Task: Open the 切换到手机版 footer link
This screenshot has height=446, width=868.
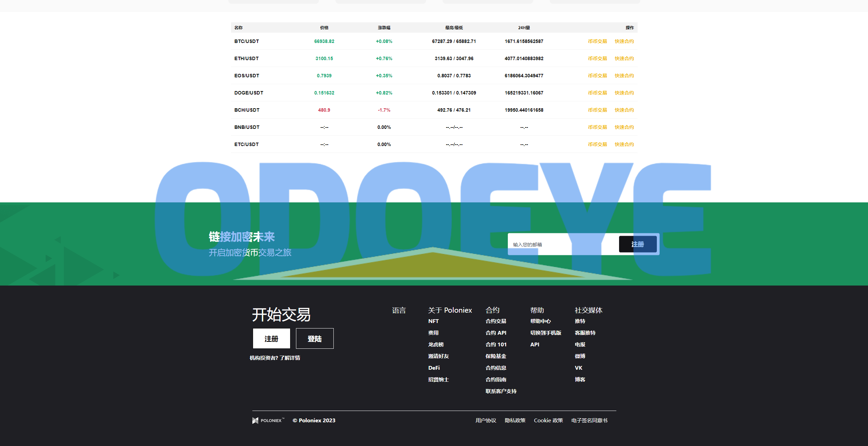Action: click(x=546, y=333)
